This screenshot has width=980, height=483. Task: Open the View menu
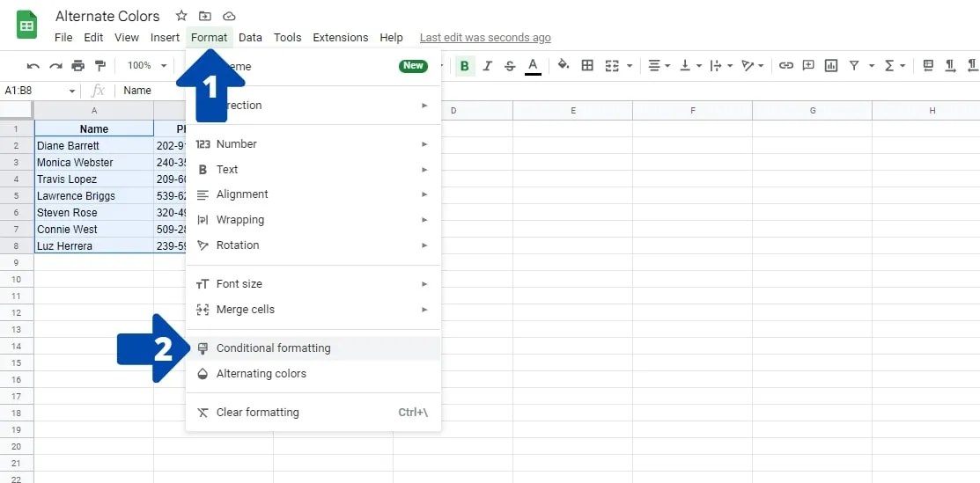127,38
